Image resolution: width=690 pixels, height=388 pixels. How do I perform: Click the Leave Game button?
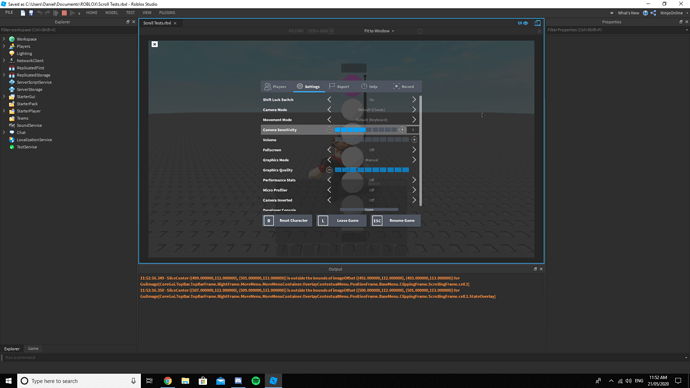point(341,220)
